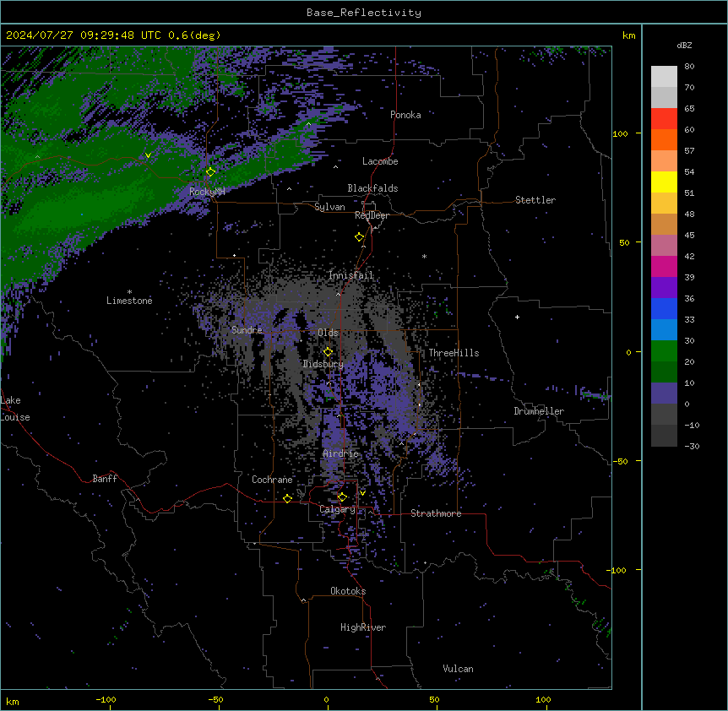
Task: Click the Stettler city label
Action: click(x=535, y=200)
